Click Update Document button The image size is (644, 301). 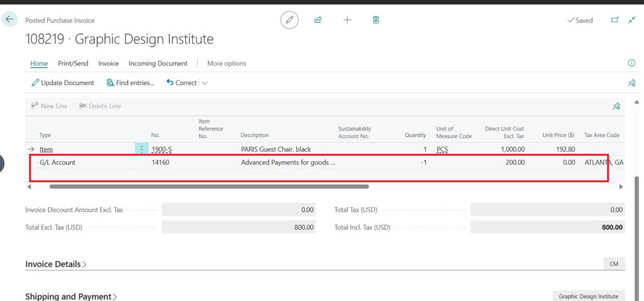point(62,83)
